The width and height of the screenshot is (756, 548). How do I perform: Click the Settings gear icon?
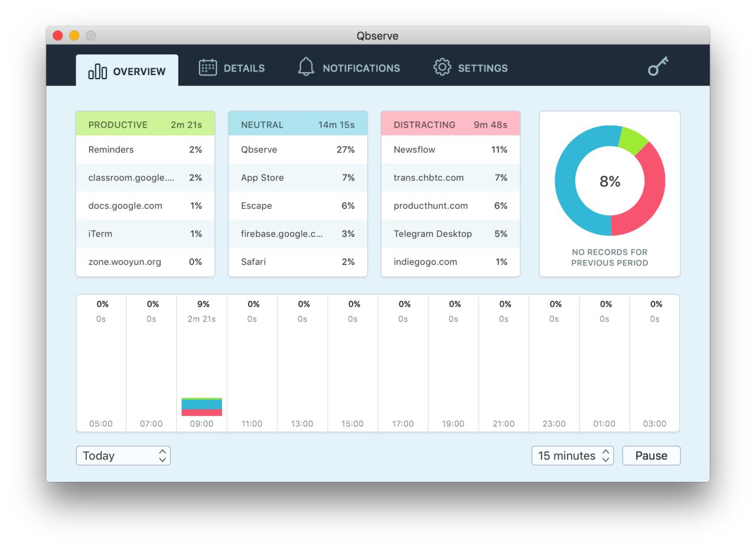coord(442,67)
